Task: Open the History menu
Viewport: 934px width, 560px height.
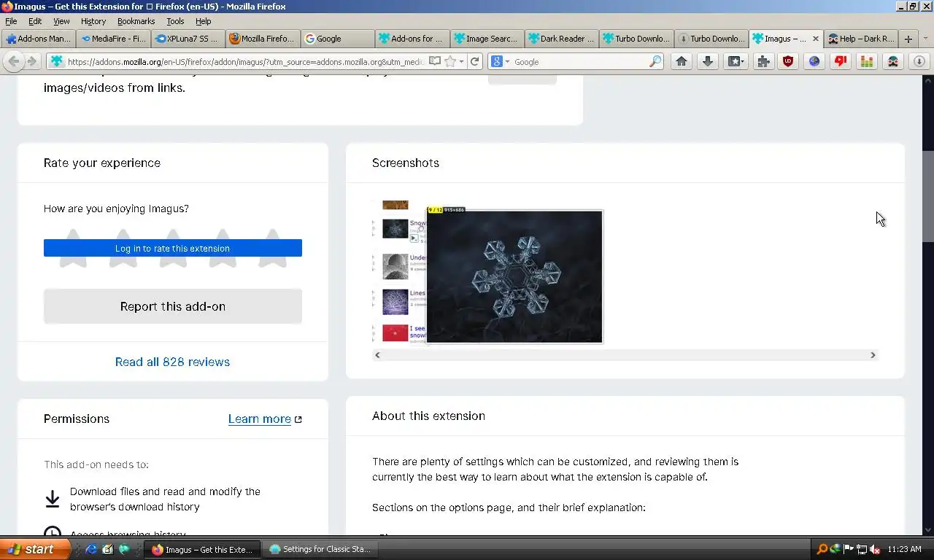Action: point(93,21)
